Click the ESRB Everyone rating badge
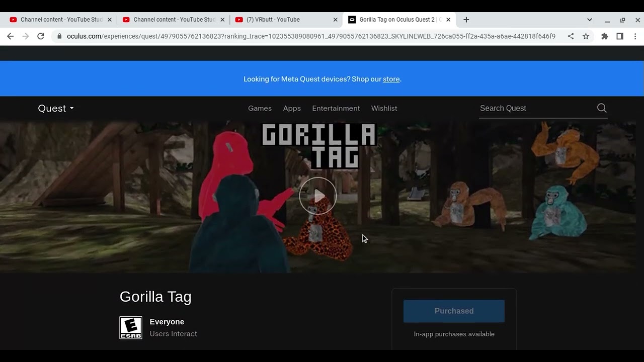 click(x=131, y=328)
